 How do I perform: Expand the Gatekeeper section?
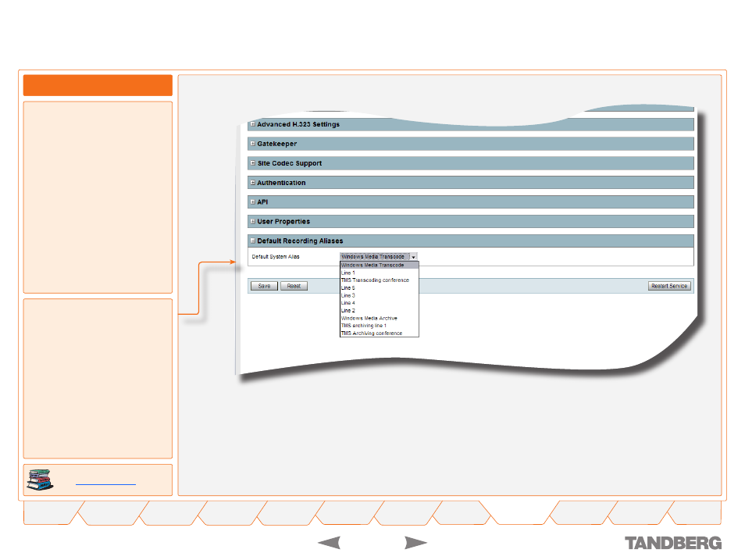click(x=253, y=144)
